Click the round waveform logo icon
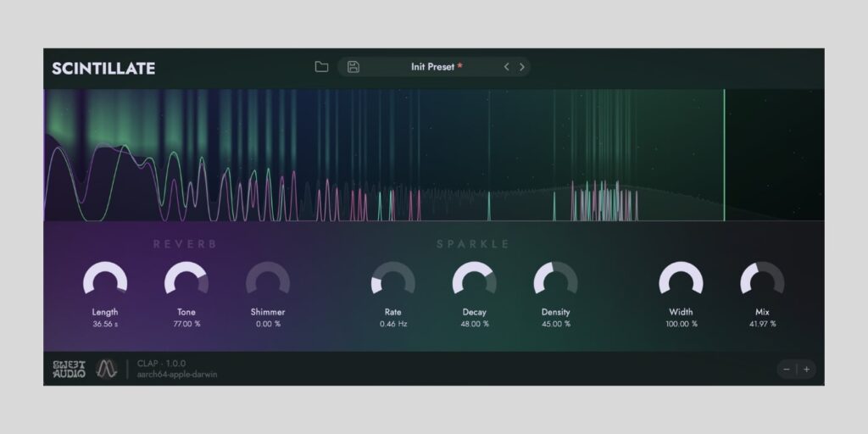The height and width of the screenshot is (434, 868). (x=106, y=370)
